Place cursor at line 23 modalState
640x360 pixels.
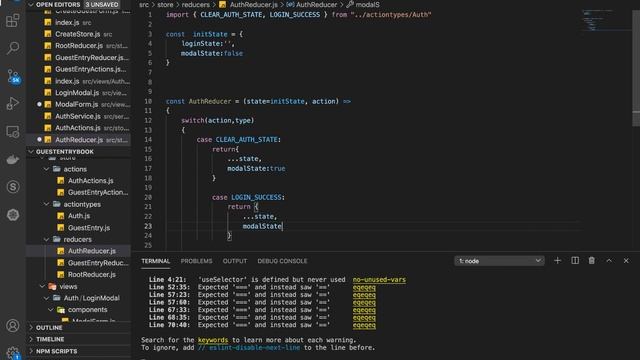(262, 226)
